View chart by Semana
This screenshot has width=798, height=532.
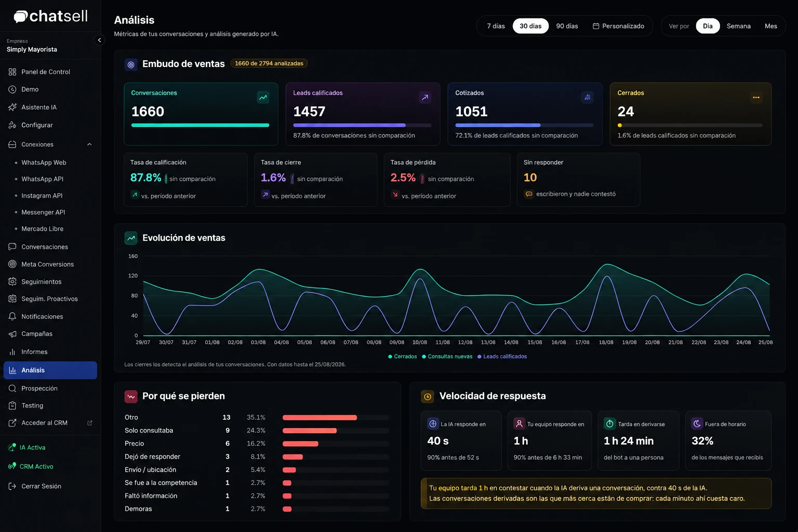738,26
